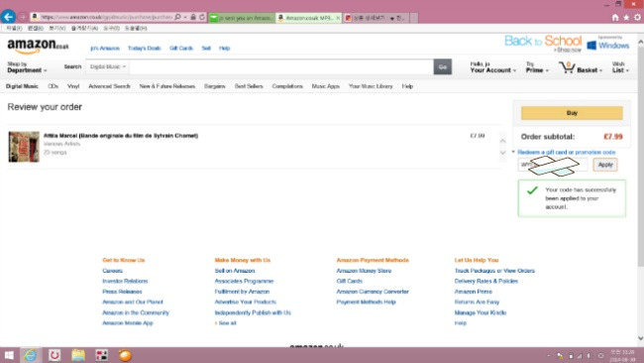The height and width of the screenshot is (363, 644).
Task: Click the promotion code input field
Action: pos(553,165)
